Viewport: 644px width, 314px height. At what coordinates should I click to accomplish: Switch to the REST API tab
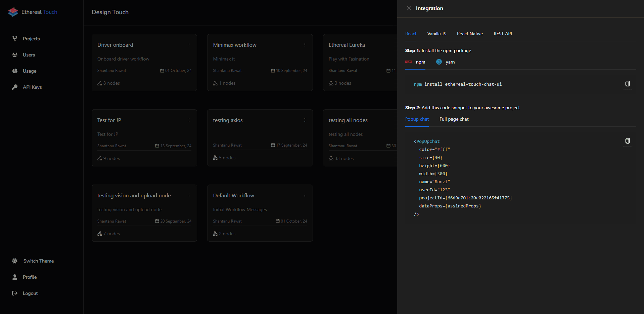click(503, 34)
